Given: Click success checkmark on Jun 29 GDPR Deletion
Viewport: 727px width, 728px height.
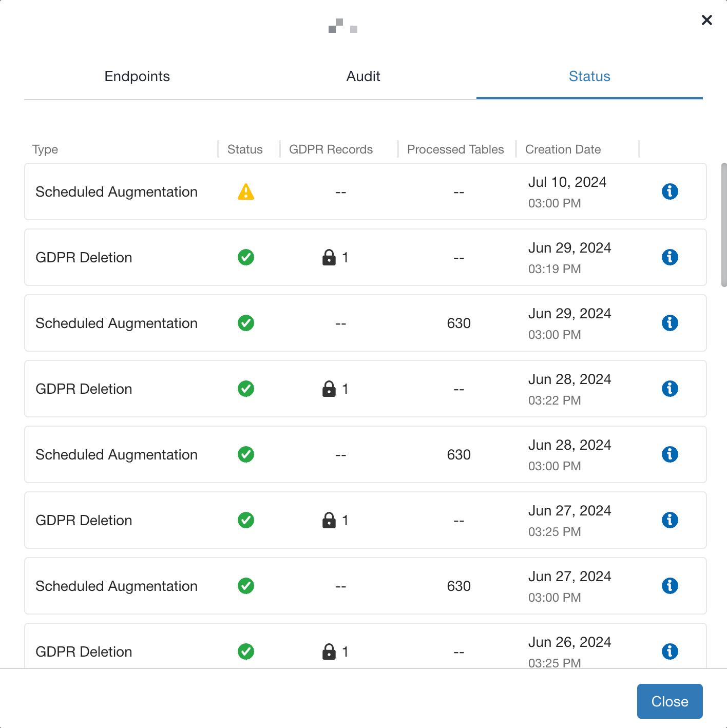Looking at the screenshot, I should [x=246, y=257].
